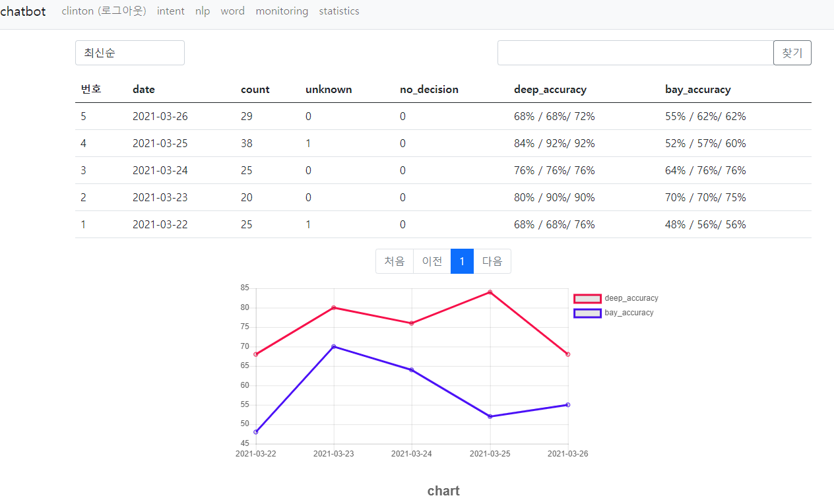Image resolution: width=834 pixels, height=504 pixels.
Task: Open record number 5 for 2021-03-26
Action: tap(83, 115)
